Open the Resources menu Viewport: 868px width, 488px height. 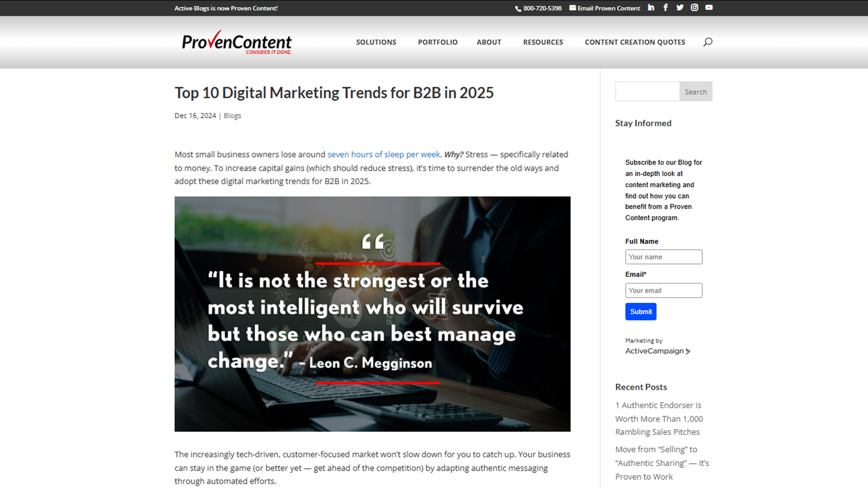[543, 42]
